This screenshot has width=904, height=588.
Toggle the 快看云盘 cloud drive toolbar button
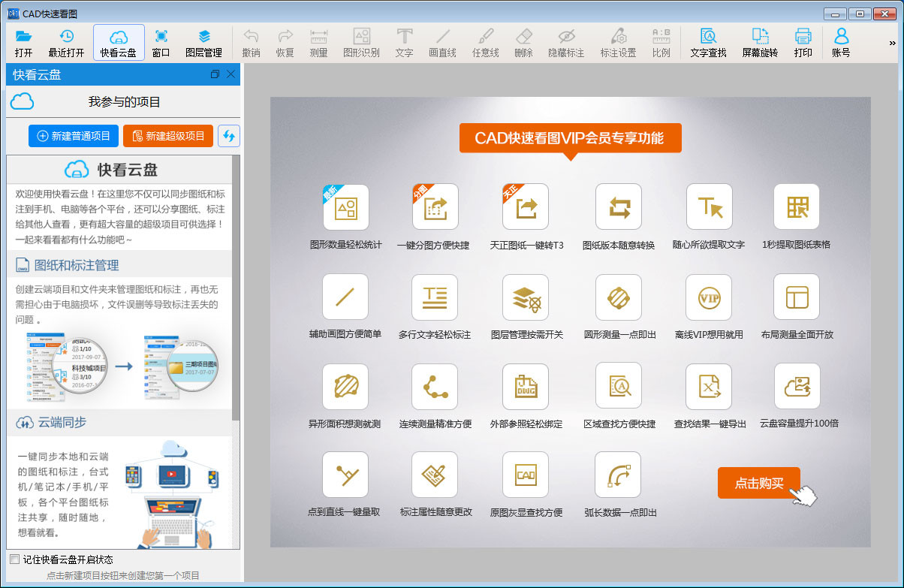[x=119, y=43]
